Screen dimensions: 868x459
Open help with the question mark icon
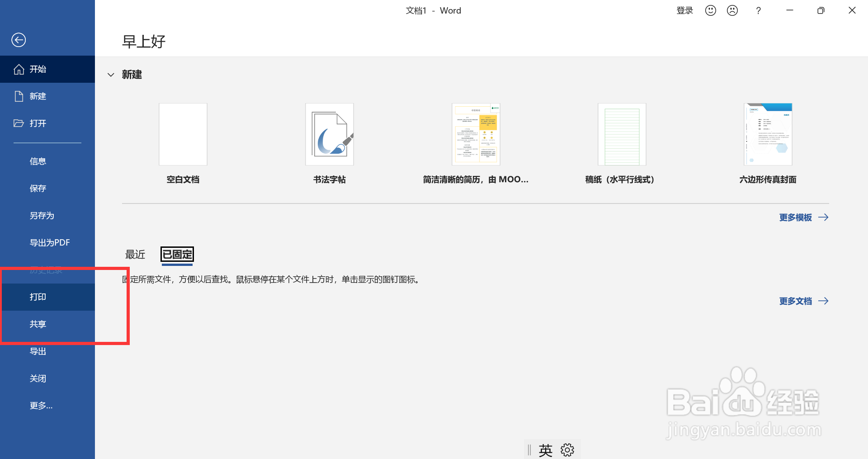click(759, 10)
